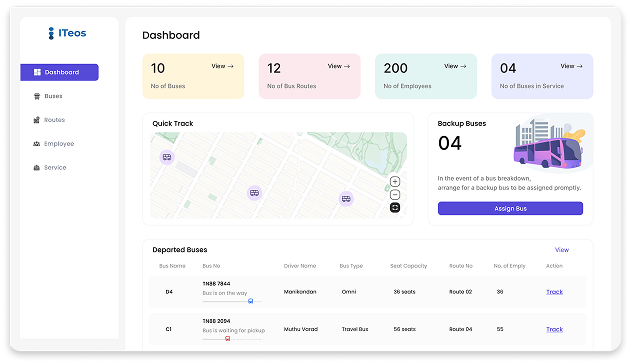Click the Route 04 cell
Screen dimensions: 630x363
(x=460, y=329)
